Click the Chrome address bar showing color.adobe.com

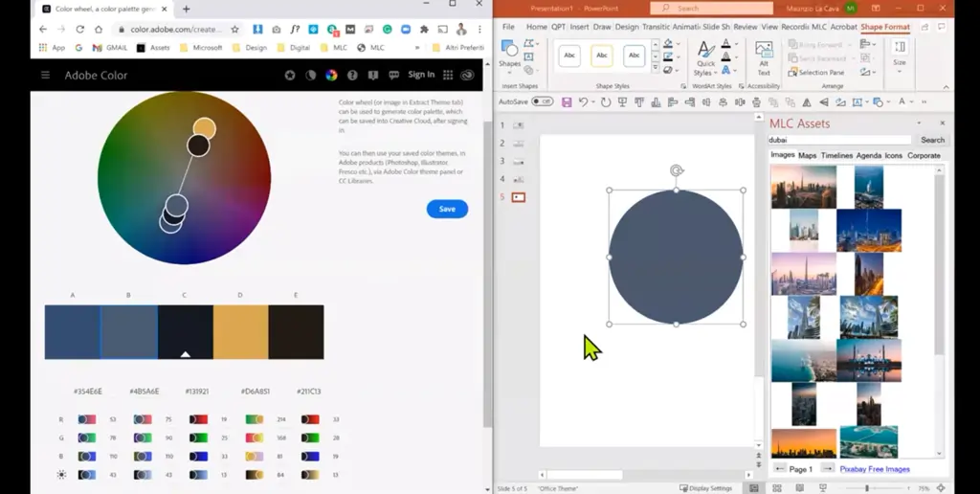[x=175, y=30]
